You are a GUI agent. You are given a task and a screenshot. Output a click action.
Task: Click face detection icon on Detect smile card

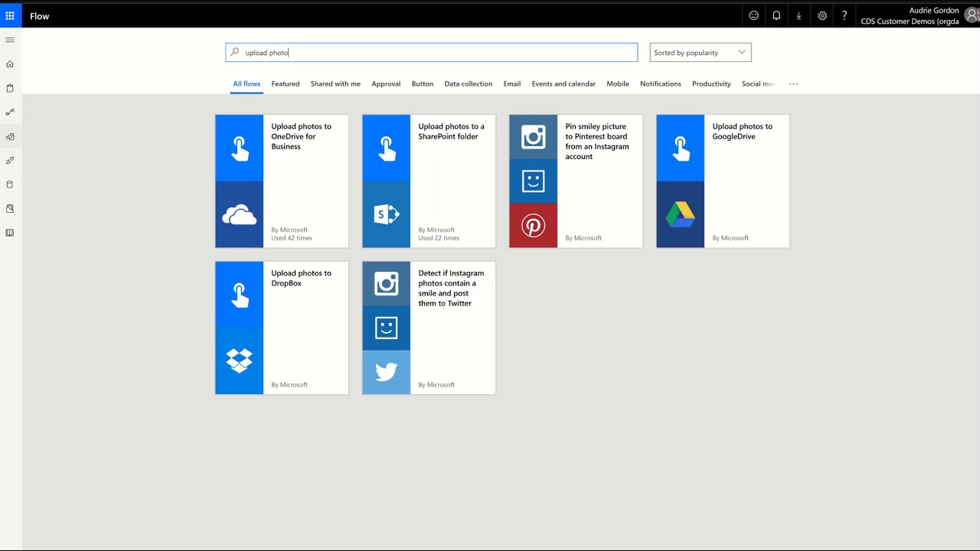387,328
